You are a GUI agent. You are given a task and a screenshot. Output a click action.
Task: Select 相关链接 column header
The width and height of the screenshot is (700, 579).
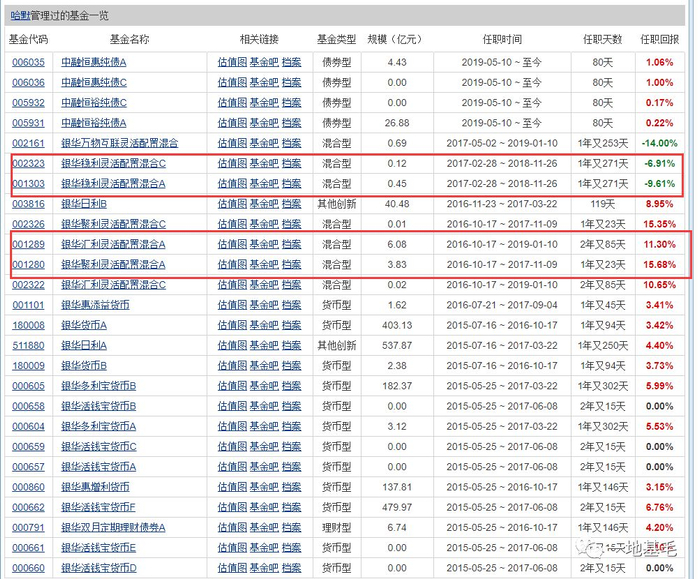point(259,39)
